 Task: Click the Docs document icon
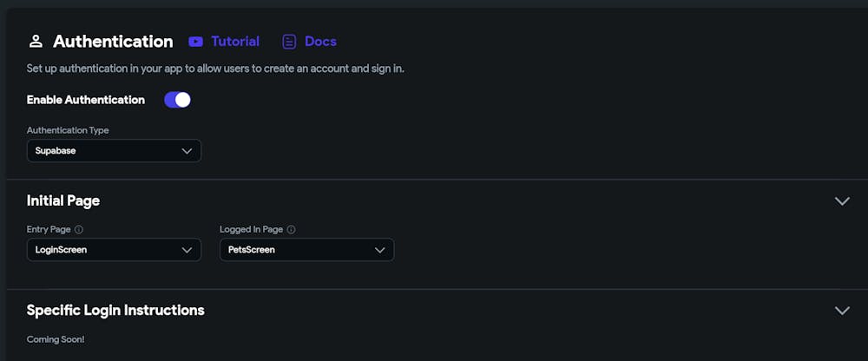(x=289, y=41)
